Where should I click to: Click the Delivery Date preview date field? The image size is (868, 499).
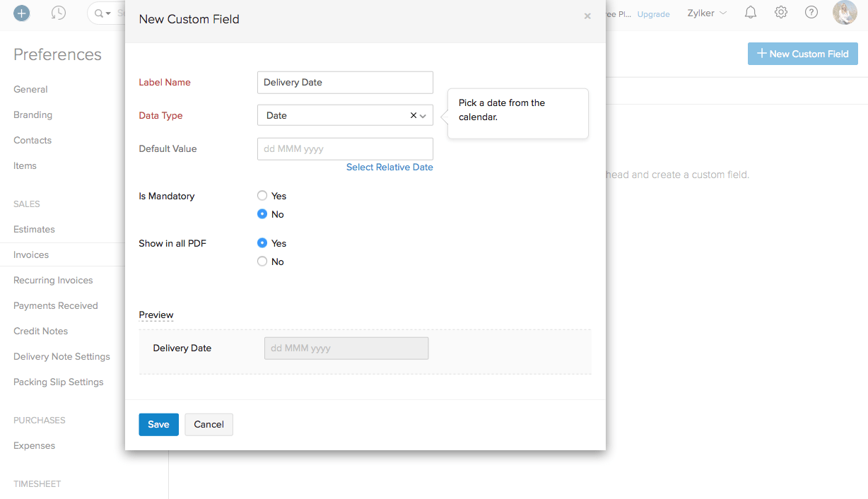pos(346,348)
